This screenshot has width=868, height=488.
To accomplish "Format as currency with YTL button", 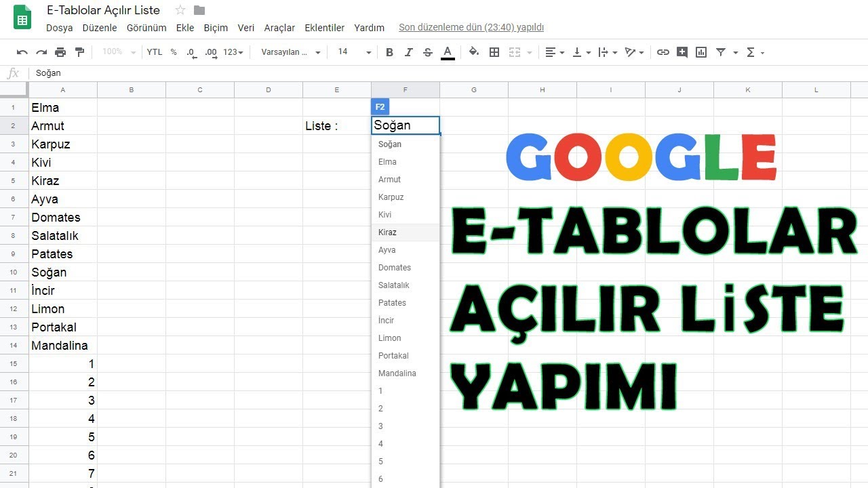I will point(155,52).
